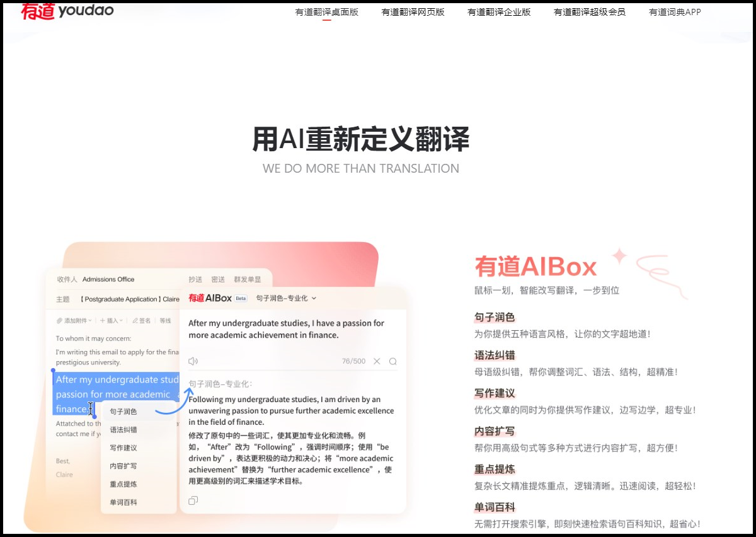Click the 'Following my undergraduate studies' result text
756x537 pixels.
(291, 410)
